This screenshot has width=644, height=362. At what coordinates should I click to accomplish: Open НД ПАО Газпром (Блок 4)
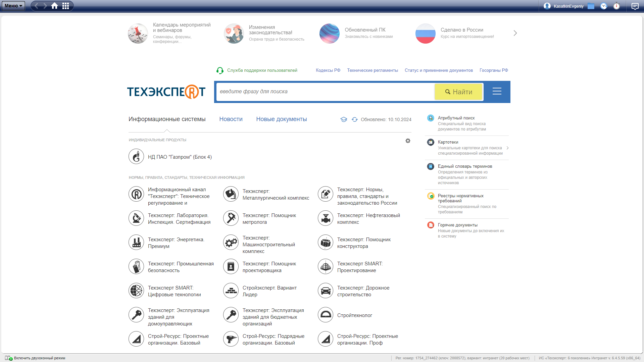click(x=170, y=157)
